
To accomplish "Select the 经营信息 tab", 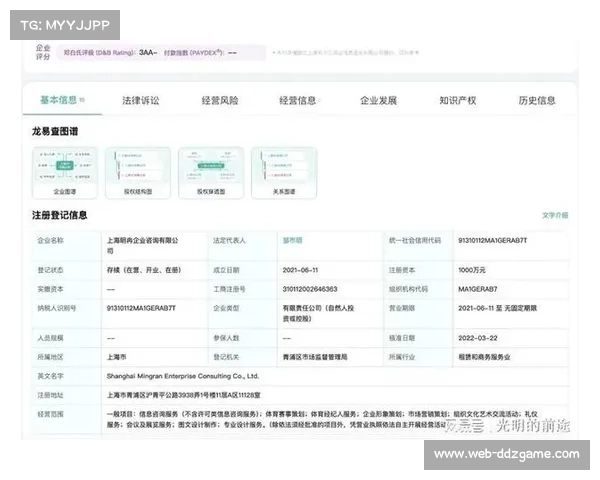I will click(x=298, y=100).
